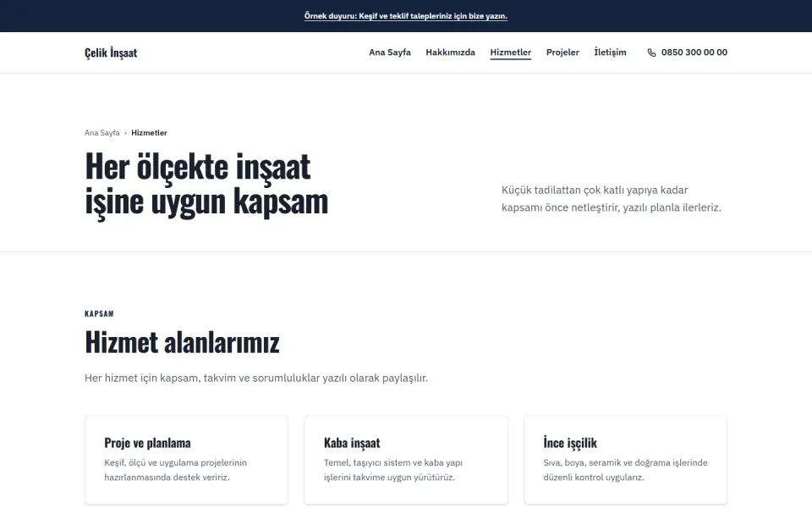Screen dimensions: 812x508
Task: Open the Çelik İnşaat logo link
Action: (111, 52)
